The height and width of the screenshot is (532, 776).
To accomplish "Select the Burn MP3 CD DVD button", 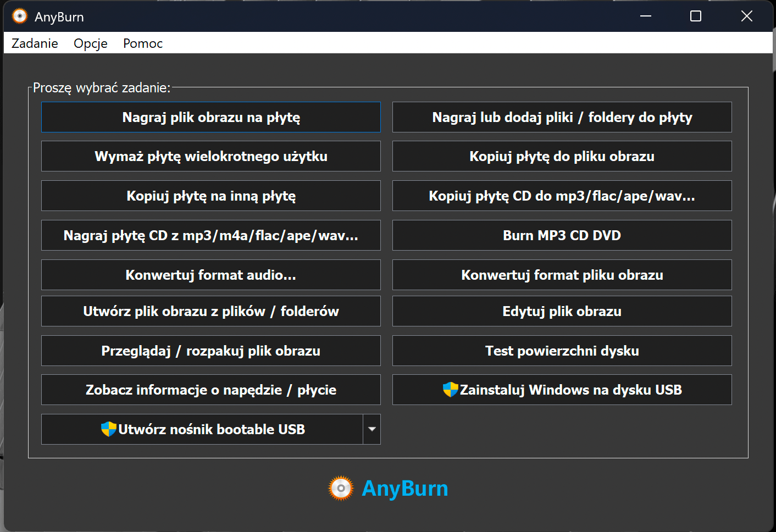I will click(x=562, y=235).
